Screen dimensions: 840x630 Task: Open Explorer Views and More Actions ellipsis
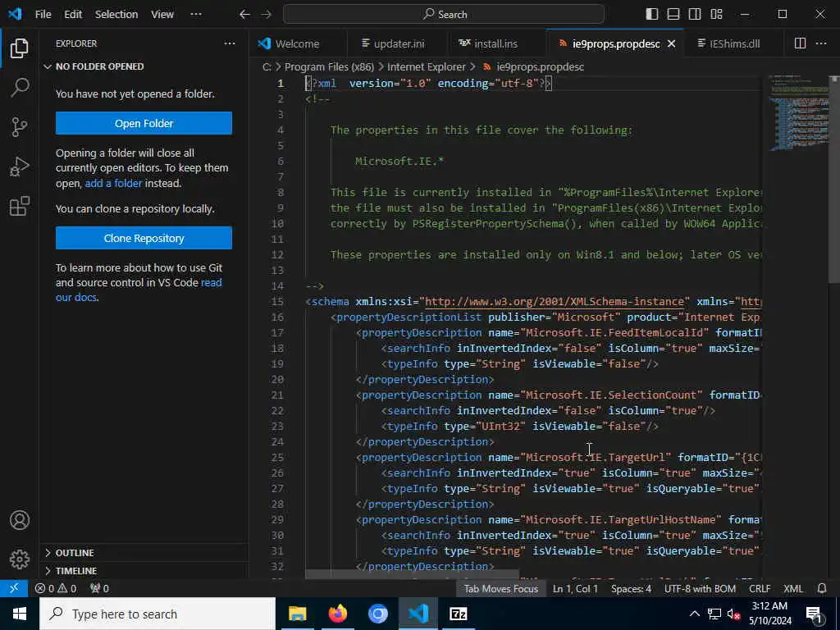(230, 43)
